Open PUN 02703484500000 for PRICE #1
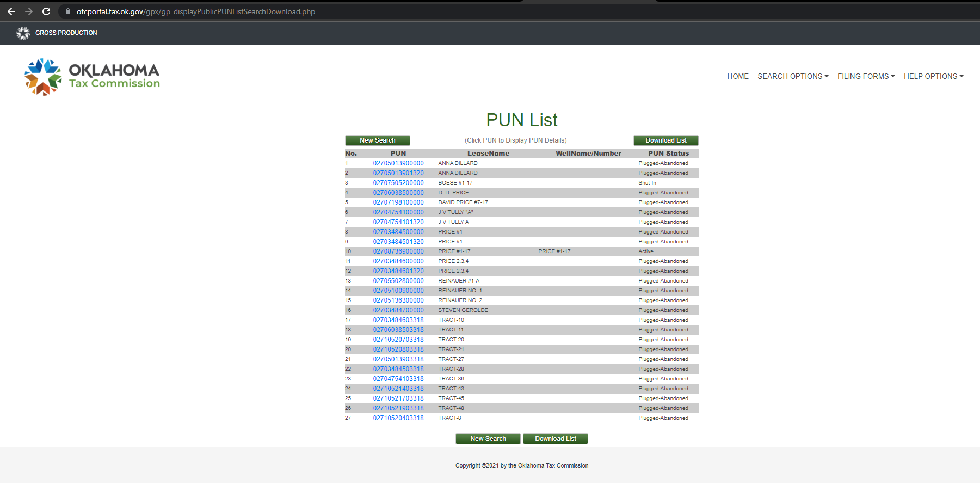The width and height of the screenshot is (980, 485). pyautogui.click(x=398, y=232)
